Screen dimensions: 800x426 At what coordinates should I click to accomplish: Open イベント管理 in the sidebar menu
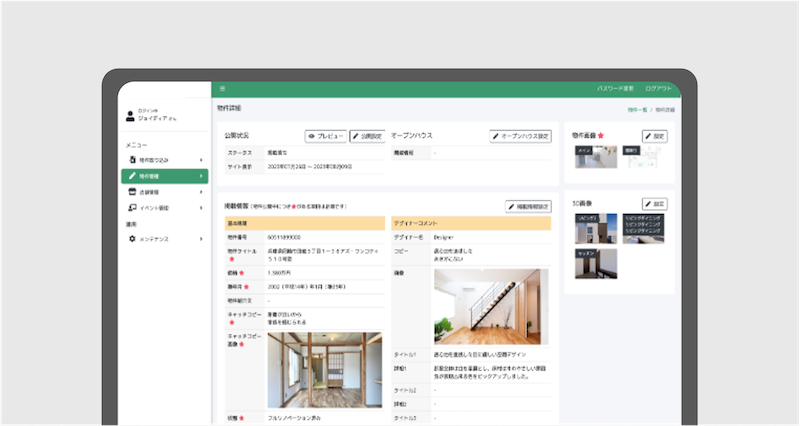click(x=165, y=208)
